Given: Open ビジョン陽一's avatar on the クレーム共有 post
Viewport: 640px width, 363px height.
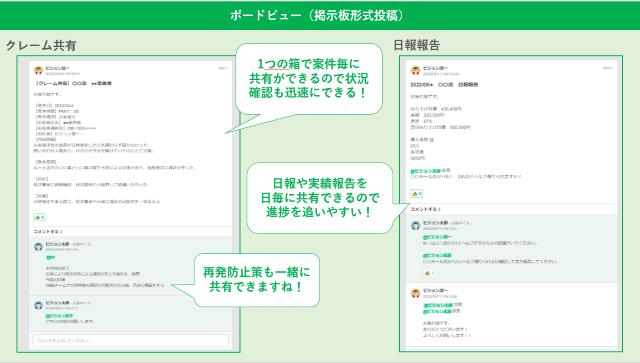Looking at the screenshot, I should coord(38,71).
